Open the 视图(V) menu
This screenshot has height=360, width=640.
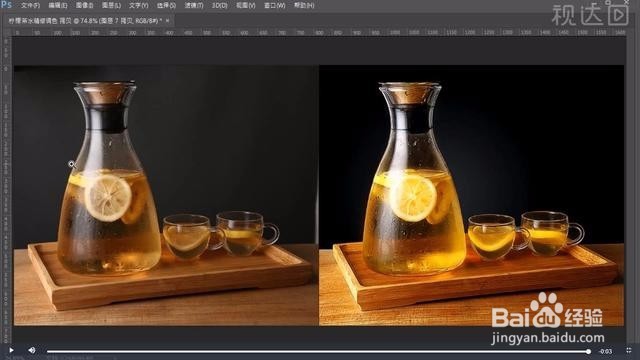point(246,5)
